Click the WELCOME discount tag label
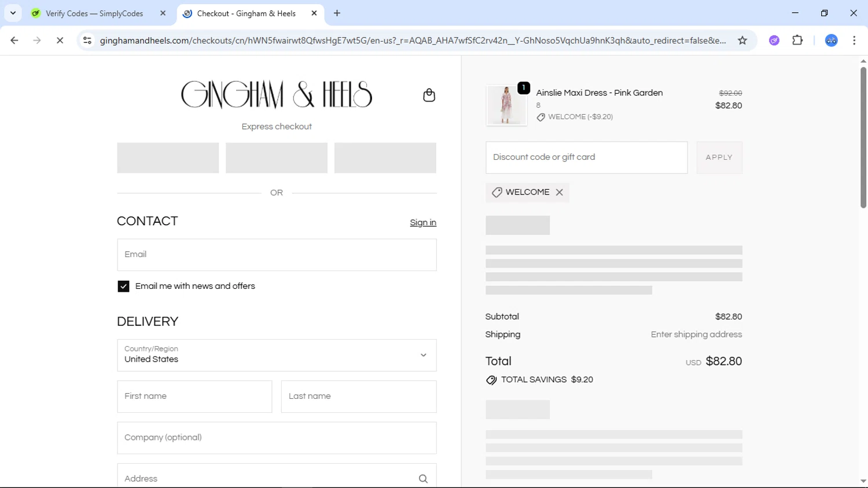 point(528,192)
